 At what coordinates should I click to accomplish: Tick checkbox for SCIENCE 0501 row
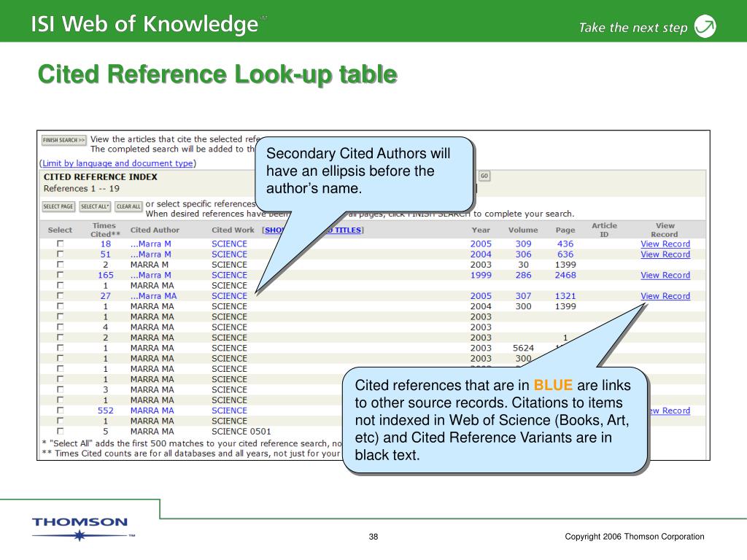click(60, 431)
